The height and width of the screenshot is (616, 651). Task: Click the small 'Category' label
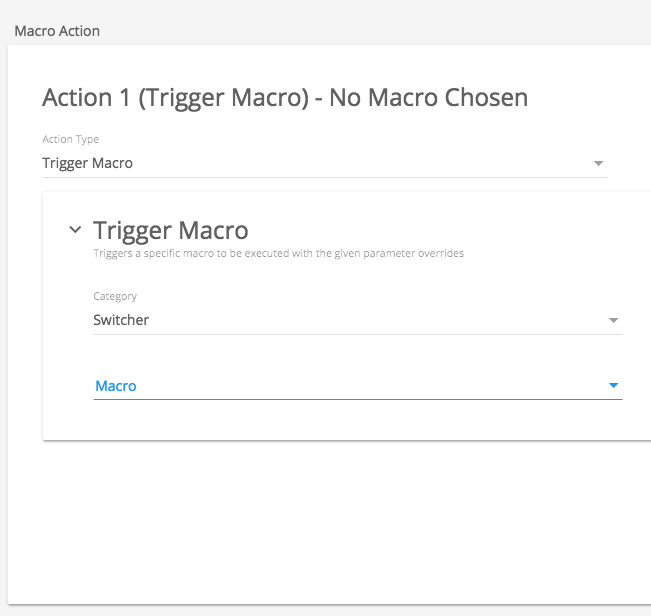click(x=115, y=296)
